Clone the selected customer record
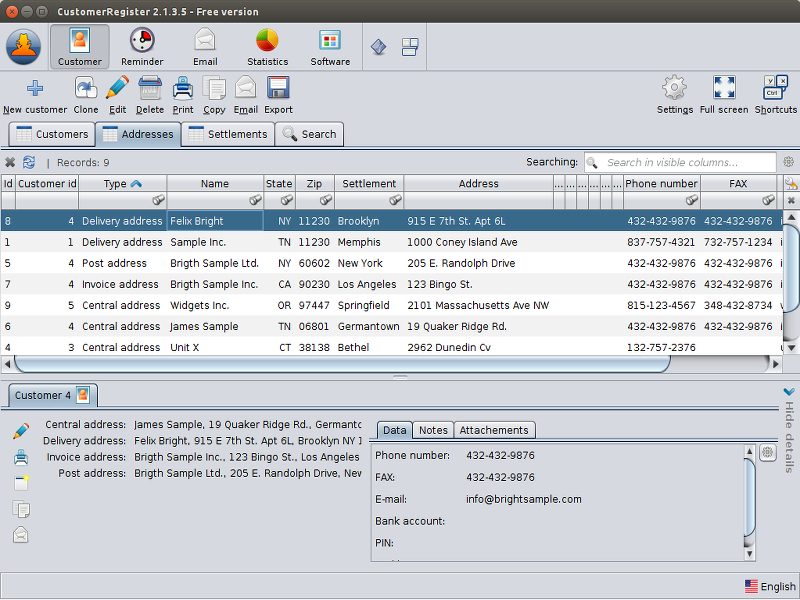This screenshot has width=800, height=600. (x=86, y=89)
